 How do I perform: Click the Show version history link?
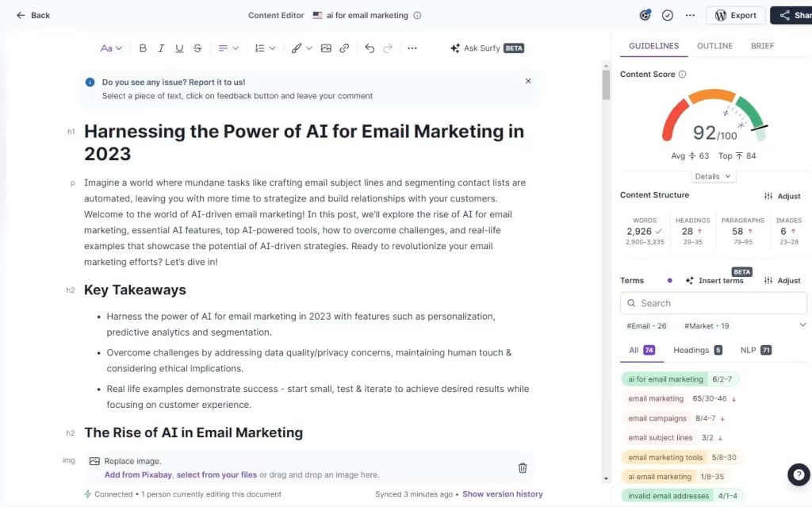(x=502, y=494)
